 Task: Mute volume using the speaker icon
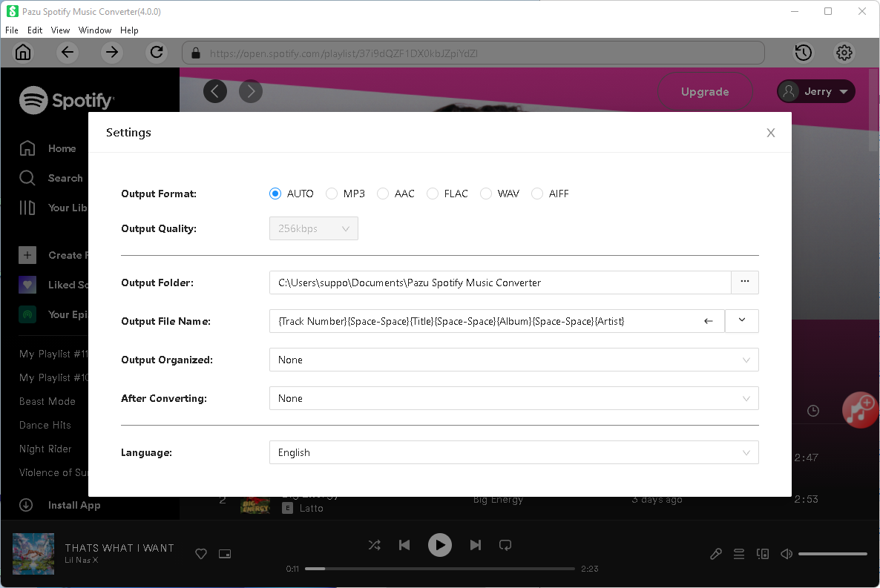787,554
